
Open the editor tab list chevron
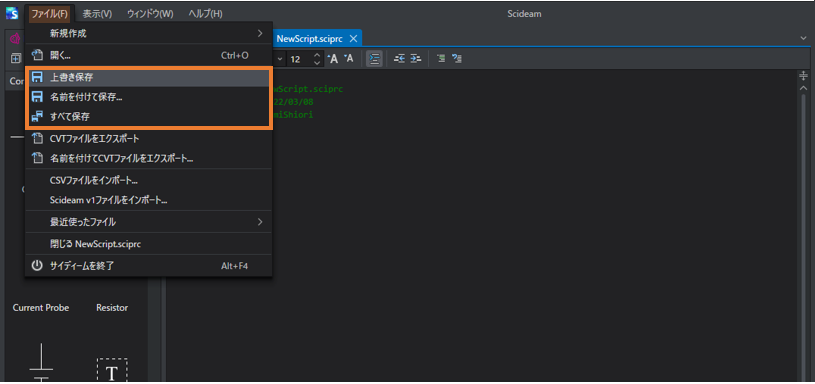pos(803,38)
